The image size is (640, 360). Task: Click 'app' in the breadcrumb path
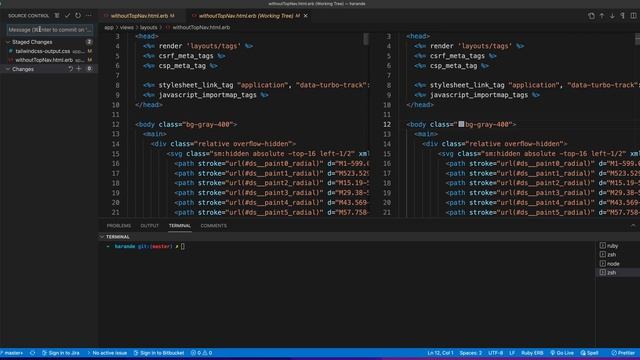pyautogui.click(x=109, y=27)
